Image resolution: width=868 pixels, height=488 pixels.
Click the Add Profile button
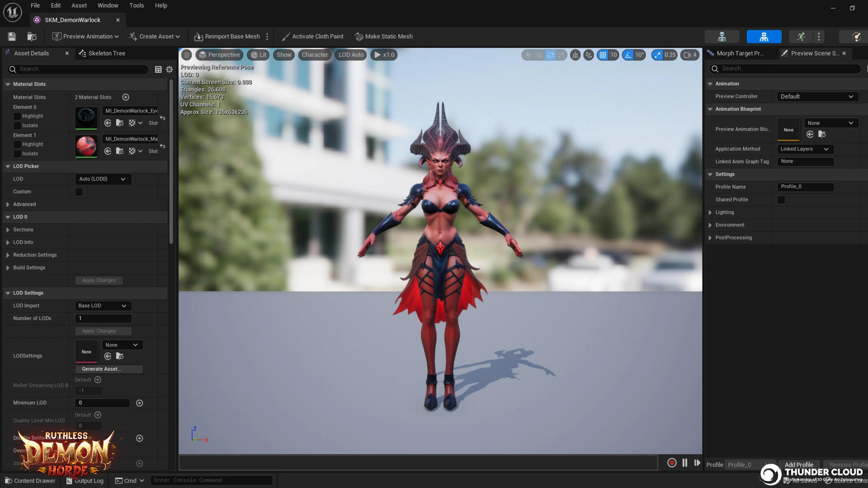(x=799, y=465)
